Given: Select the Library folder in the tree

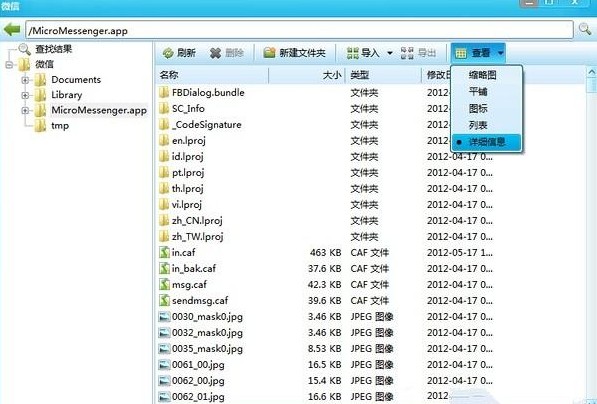Looking at the screenshot, I should pos(67,95).
